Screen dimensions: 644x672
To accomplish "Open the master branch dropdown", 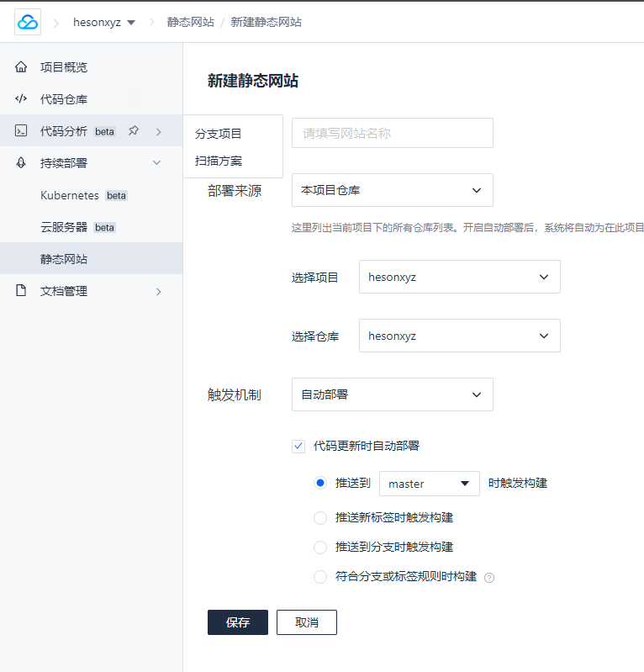I will [x=430, y=484].
